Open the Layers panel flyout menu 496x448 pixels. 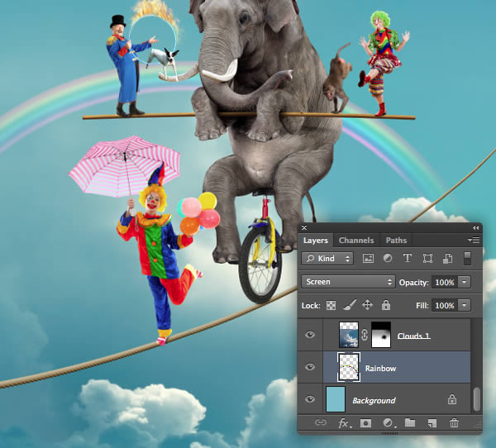pyautogui.click(x=474, y=241)
